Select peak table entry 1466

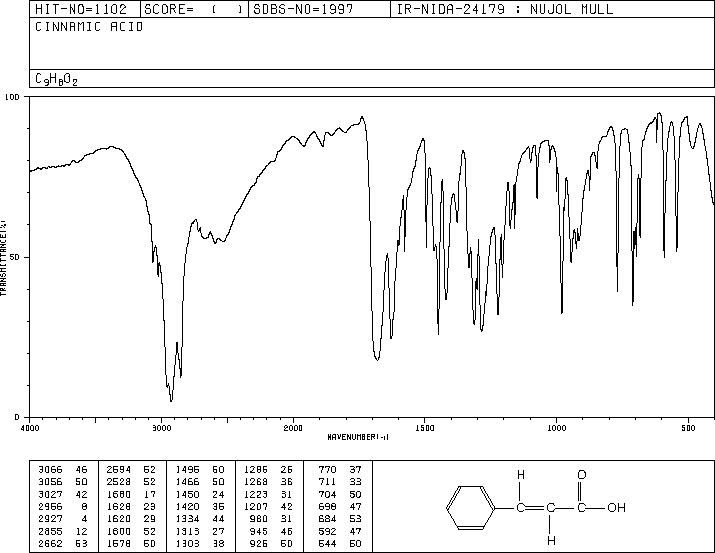pyautogui.click(x=187, y=481)
